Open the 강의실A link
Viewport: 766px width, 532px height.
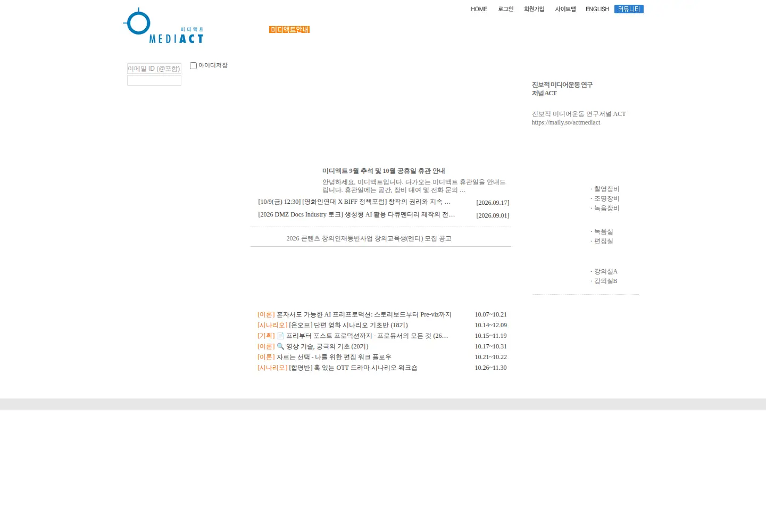tap(606, 271)
